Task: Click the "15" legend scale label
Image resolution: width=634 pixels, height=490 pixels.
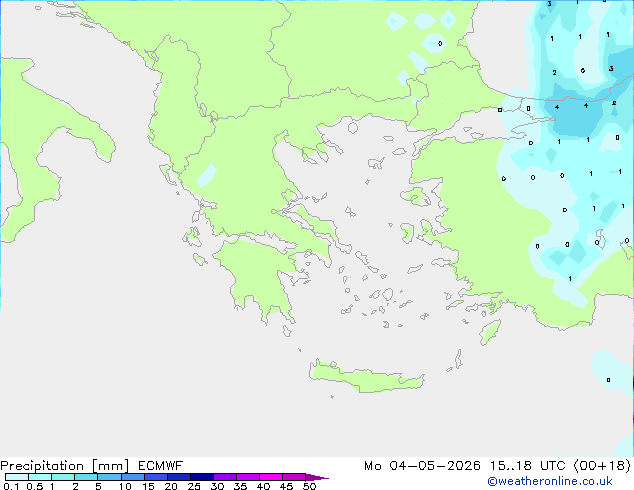Action: pos(148,486)
